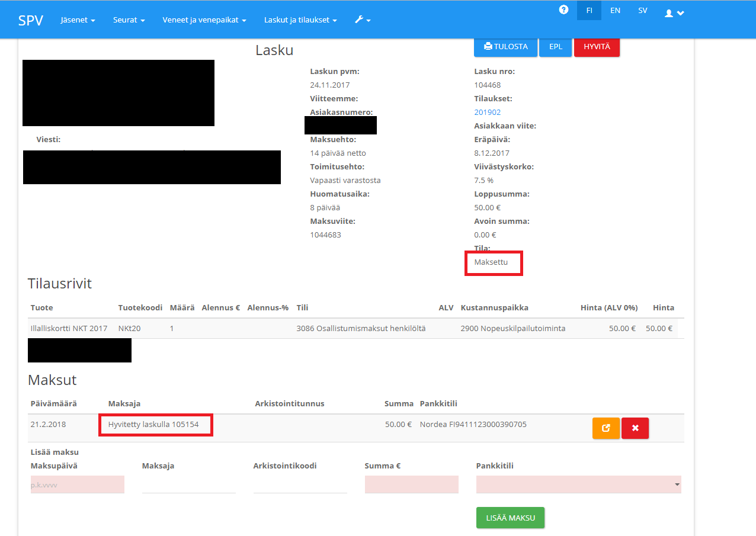Click due date 8.12.2017
Image resolution: width=756 pixels, height=536 pixels.
[492, 153]
